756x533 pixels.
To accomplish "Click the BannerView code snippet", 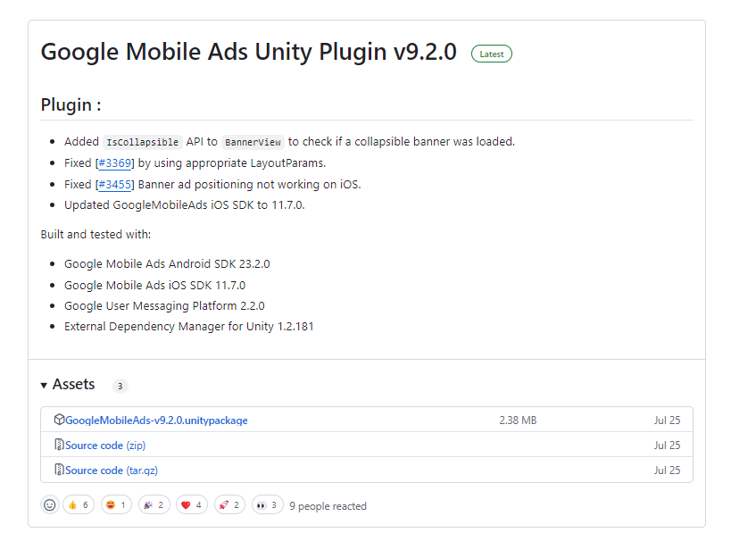I will coord(253,142).
